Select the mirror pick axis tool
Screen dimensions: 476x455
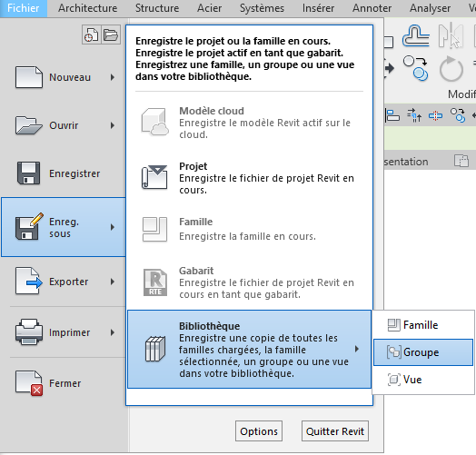tap(451, 35)
